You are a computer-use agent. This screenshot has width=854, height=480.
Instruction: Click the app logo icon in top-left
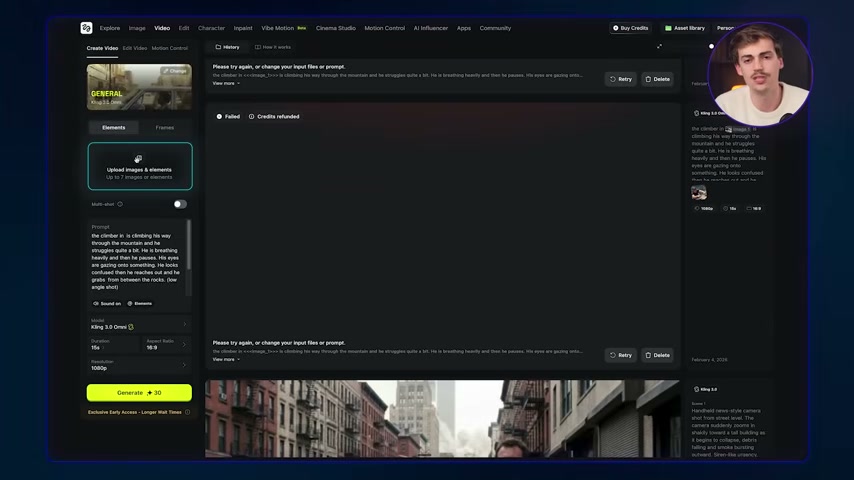[86, 28]
